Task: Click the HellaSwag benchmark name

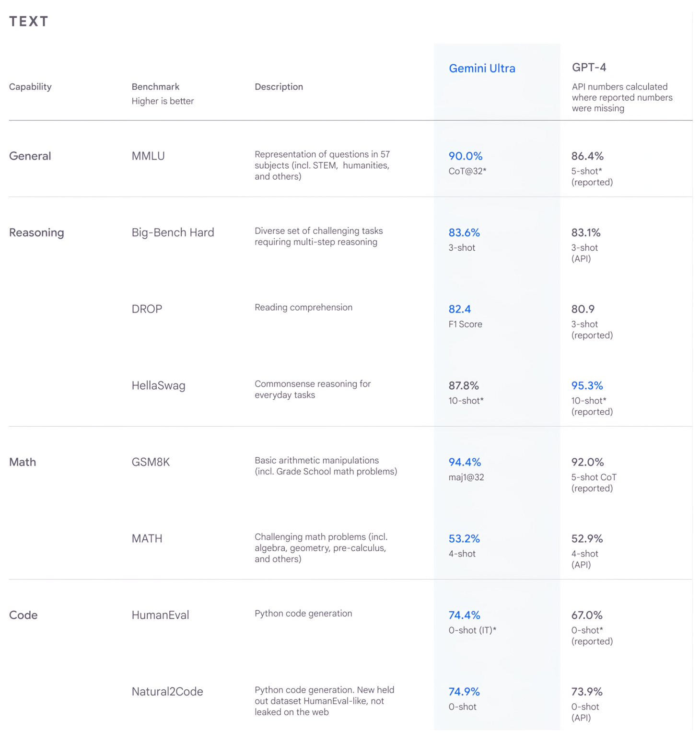Action: [158, 386]
